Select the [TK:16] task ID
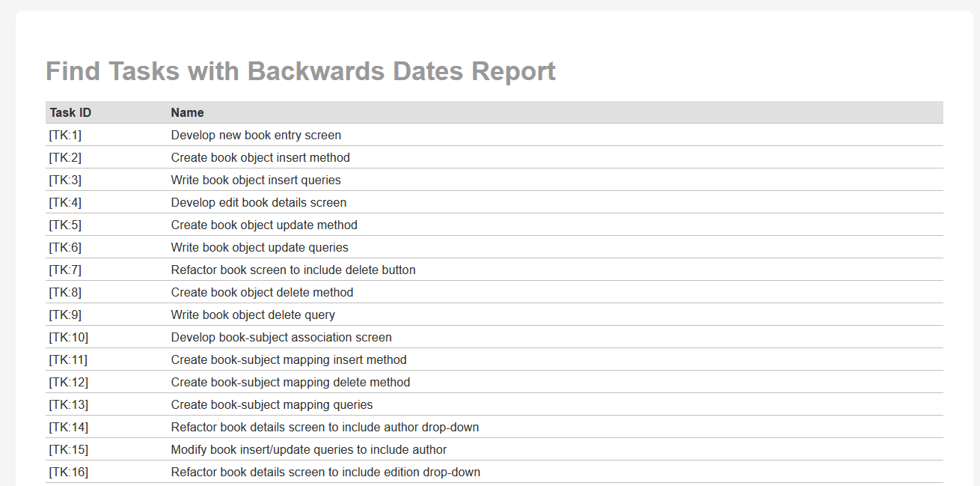Viewport: 980px width, 486px height. (x=68, y=472)
